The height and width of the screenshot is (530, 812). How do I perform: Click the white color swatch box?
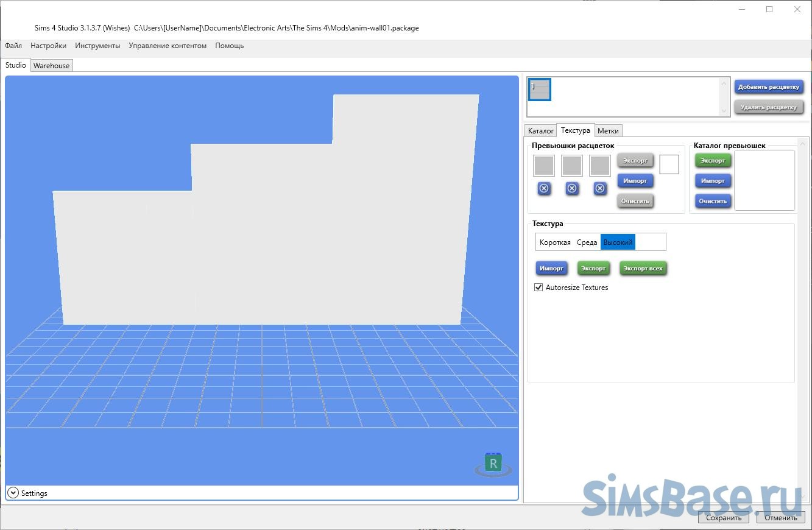click(669, 164)
